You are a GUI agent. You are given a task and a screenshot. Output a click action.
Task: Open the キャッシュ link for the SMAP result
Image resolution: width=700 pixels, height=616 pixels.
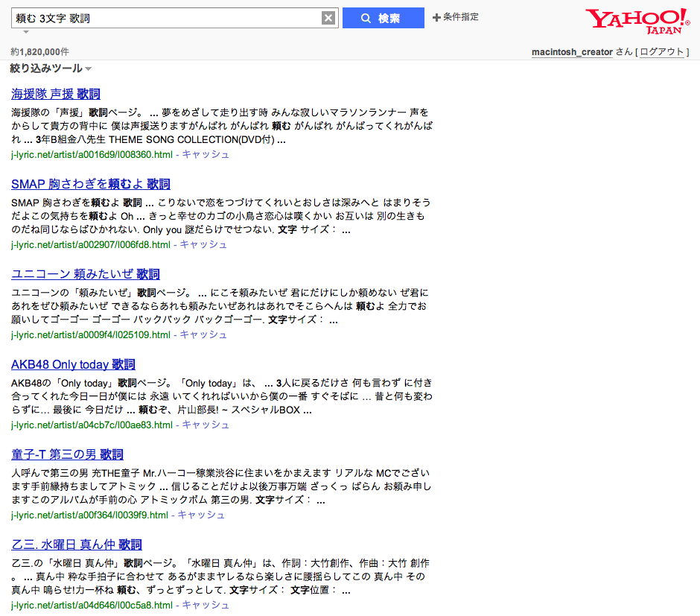click(203, 244)
